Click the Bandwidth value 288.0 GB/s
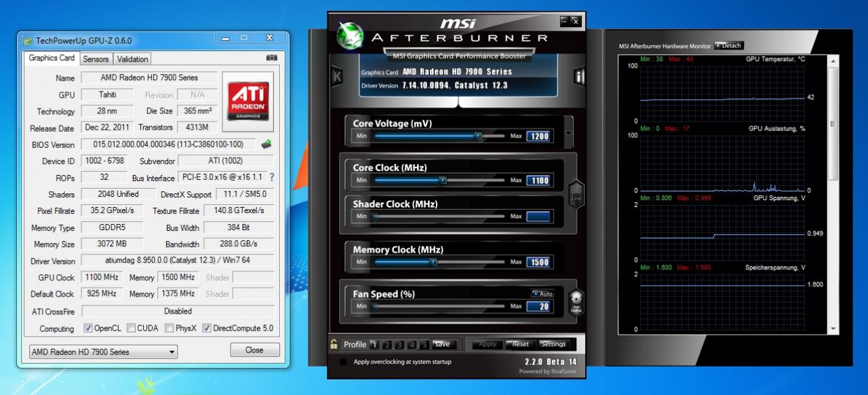Screen dimensions: 868x395 pos(239,244)
